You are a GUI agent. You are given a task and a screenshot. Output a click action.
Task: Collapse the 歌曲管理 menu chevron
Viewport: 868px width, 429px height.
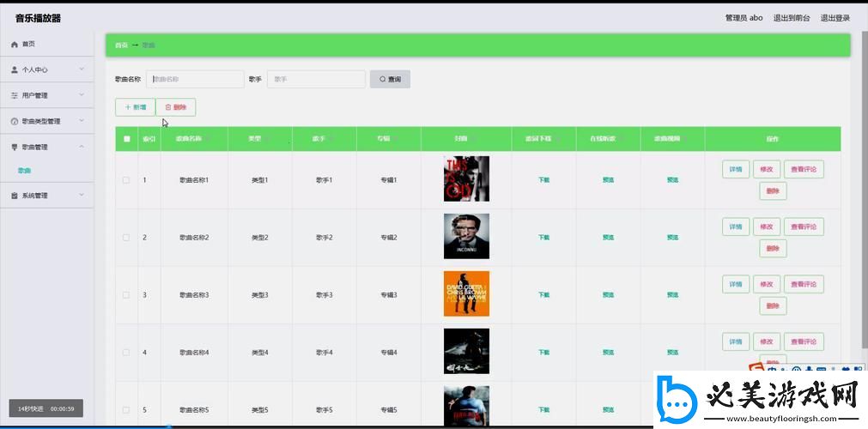[x=82, y=147]
